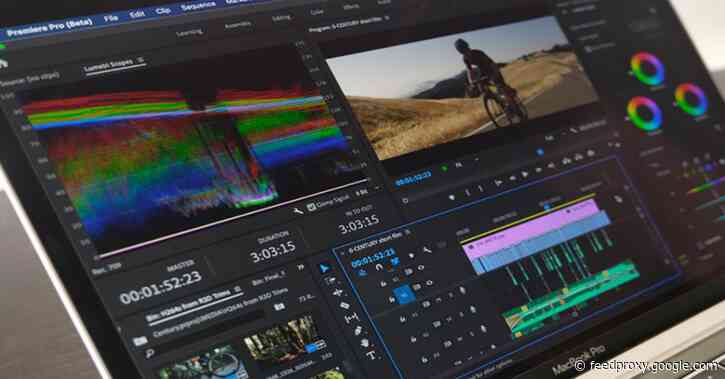Viewport: 725px width, 379px height.
Task: Click the Program monitor blue timecode
Action: pos(413,178)
